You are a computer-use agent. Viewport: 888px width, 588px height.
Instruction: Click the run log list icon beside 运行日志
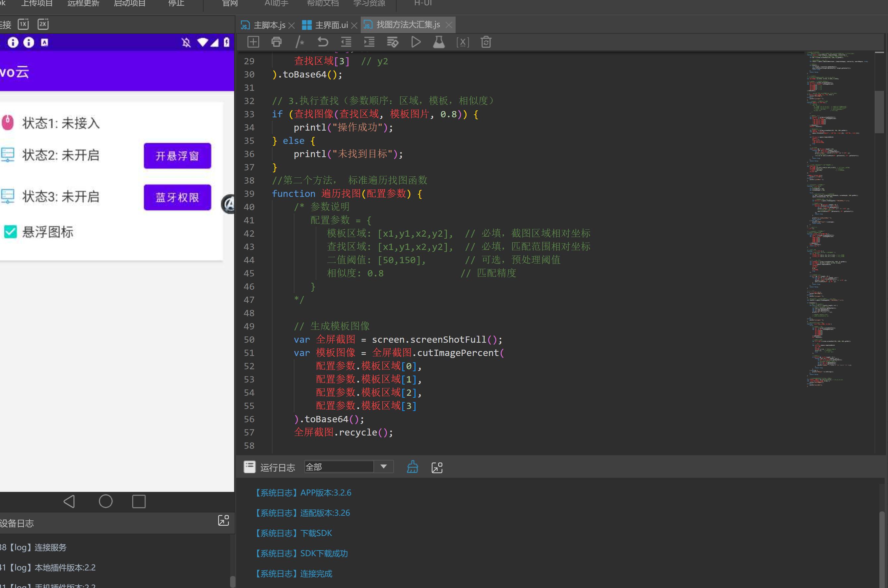(249, 467)
